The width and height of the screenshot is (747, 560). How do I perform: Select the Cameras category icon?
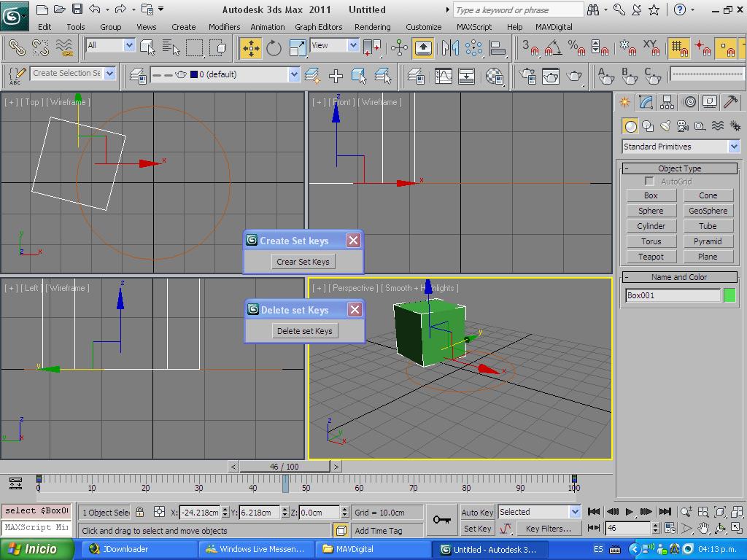(683, 126)
